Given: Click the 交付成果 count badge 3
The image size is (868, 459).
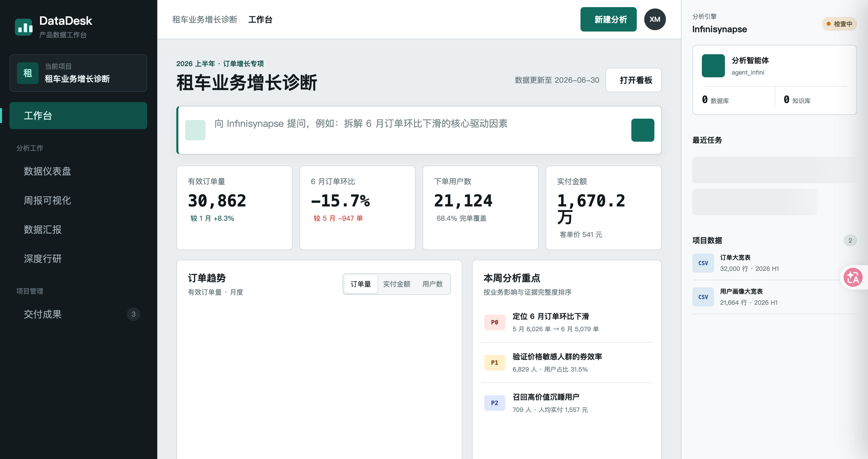Looking at the screenshot, I should coord(134,314).
